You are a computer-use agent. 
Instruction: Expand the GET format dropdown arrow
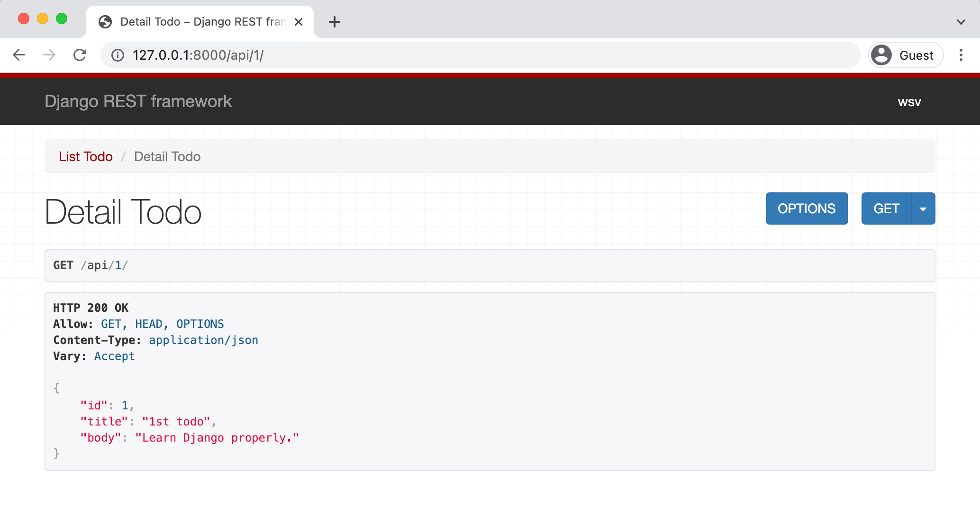[x=923, y=208]
